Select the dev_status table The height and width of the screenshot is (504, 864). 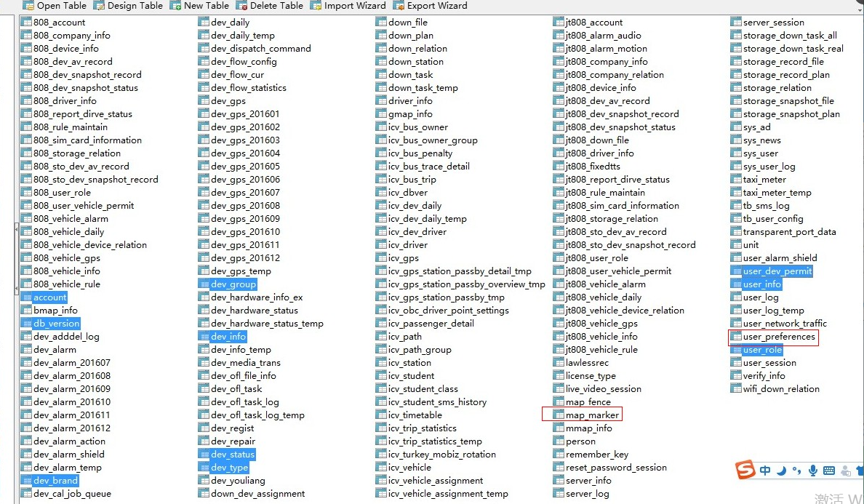coord(233,455)
